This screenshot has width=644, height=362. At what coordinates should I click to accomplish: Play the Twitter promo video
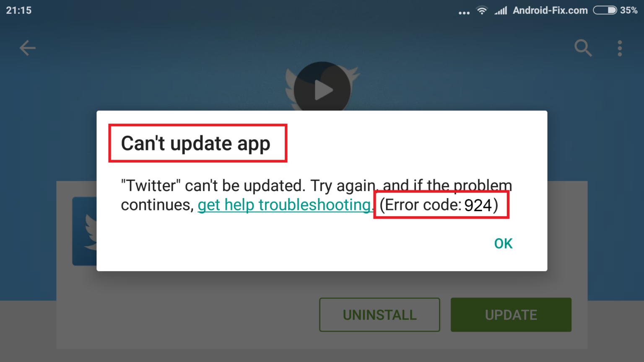pos(322,90)
